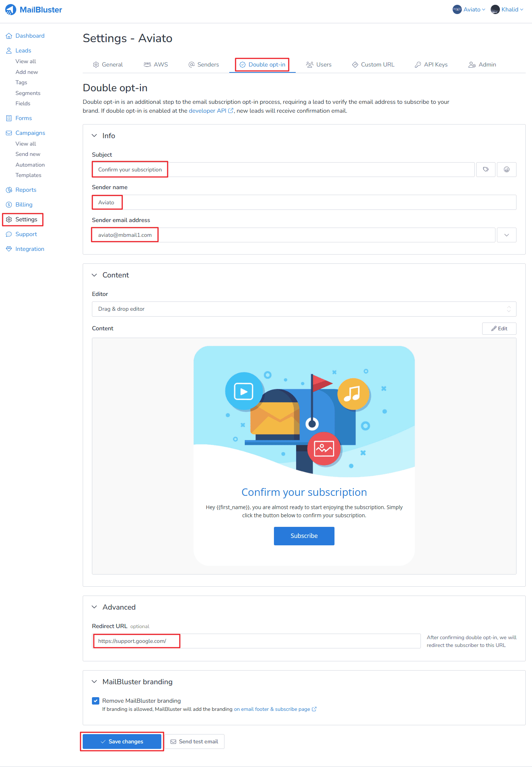532x767 pixels.
Task: Open the Drag & drop editor selector
Action: [303, 309]
